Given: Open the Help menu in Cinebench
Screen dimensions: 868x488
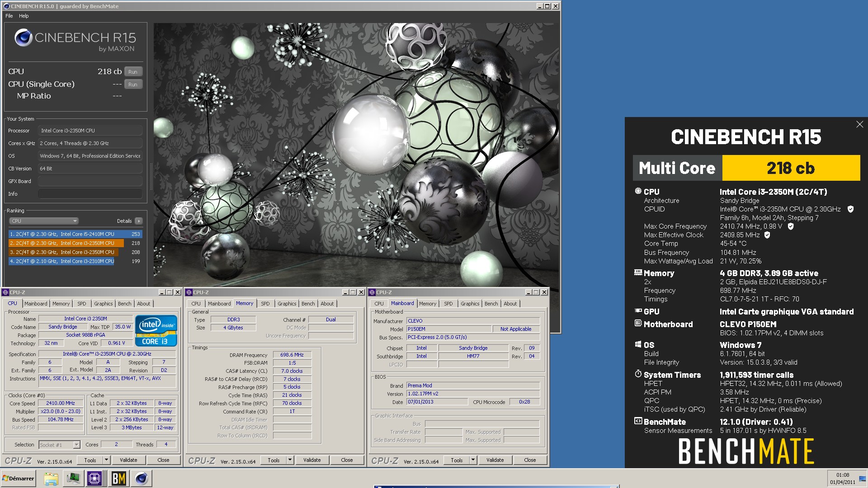Looking at the screenshot, I should [24, 16].
